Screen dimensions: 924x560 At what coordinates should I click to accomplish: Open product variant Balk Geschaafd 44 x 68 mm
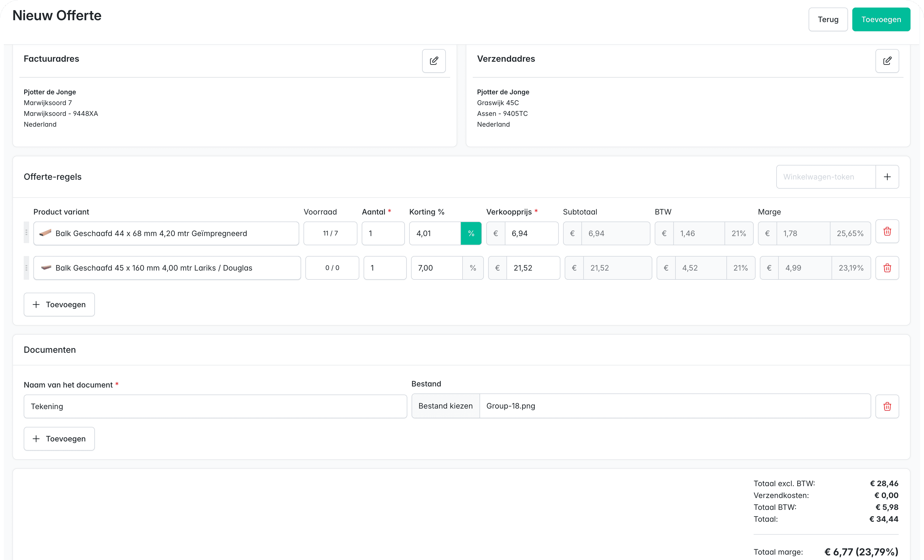tap(166, 233)
